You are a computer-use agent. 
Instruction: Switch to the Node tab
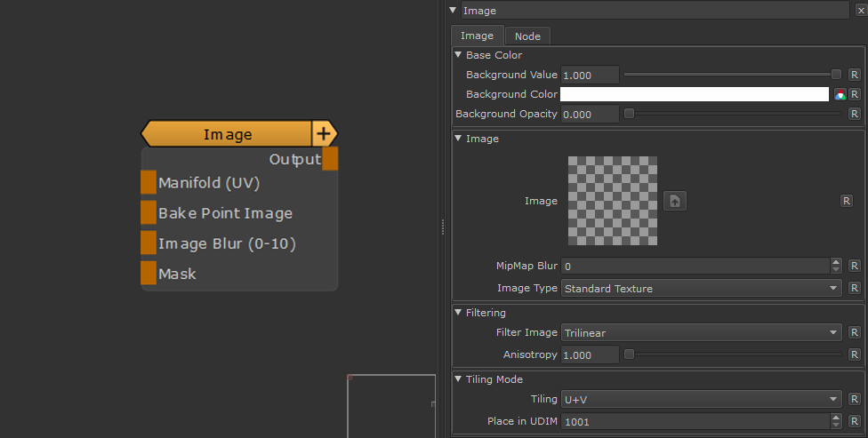[x=527, y=36]
